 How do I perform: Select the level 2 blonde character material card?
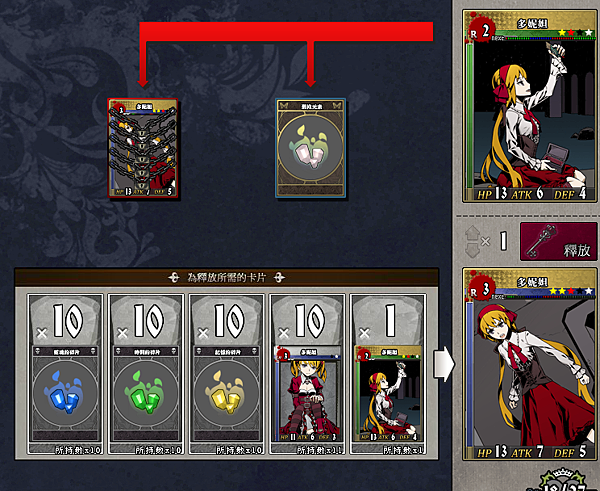(x=388, y=394)
